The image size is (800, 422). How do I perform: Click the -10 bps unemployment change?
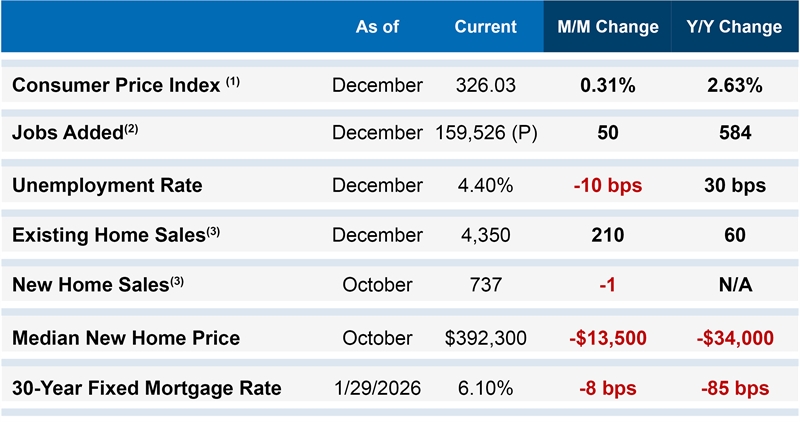tap(608, 185)
